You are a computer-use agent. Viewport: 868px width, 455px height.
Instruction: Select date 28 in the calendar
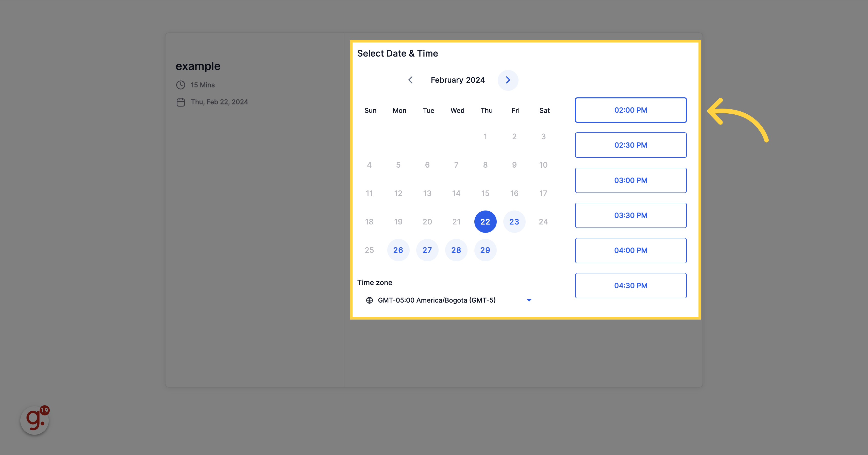[456, 250]
